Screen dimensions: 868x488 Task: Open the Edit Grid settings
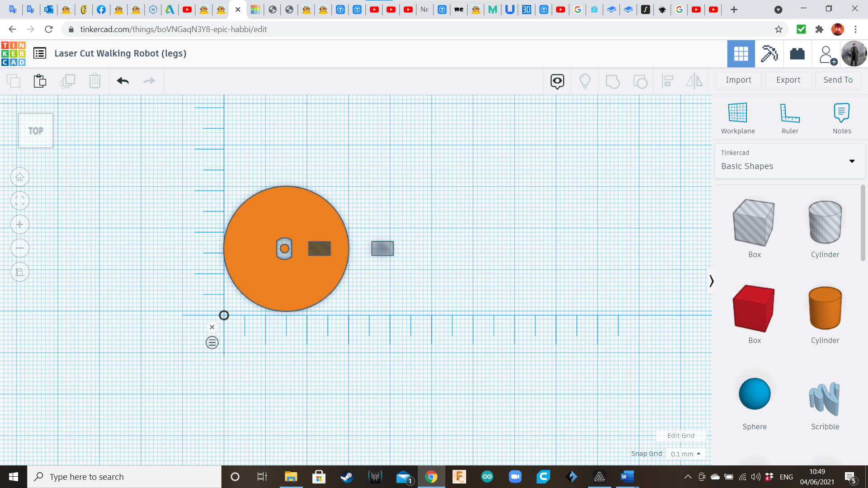681,436
